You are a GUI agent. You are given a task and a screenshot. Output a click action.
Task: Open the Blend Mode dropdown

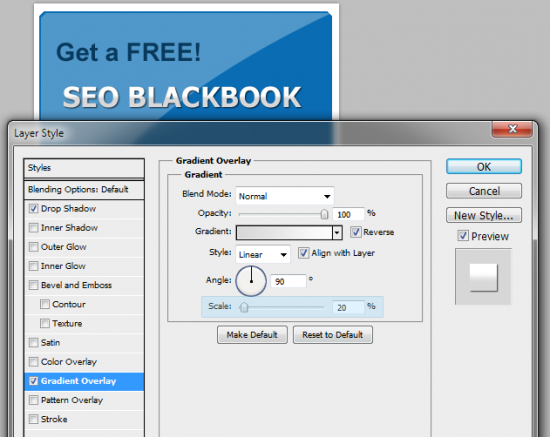[285, 196]
